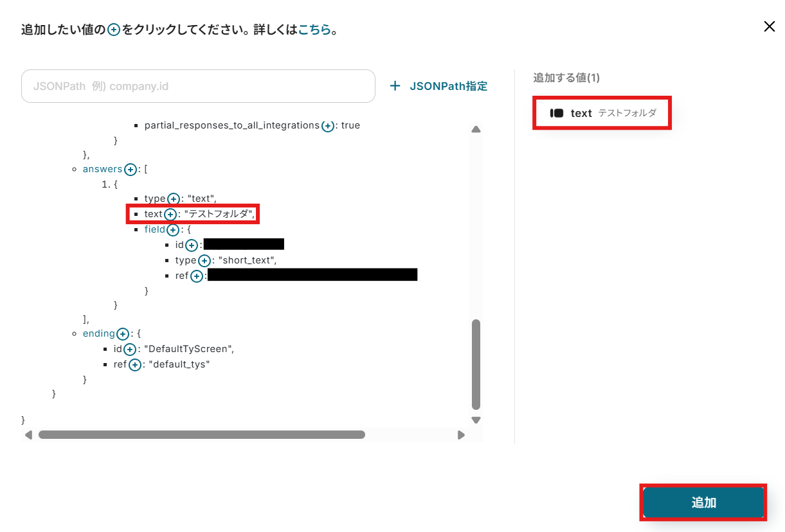Screen dimensions: 785x532
Task: Click the 追加 button
Action: (703, 502)
